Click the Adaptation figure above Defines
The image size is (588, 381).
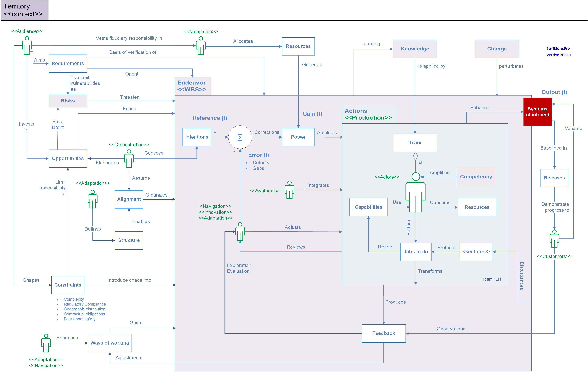93,199
